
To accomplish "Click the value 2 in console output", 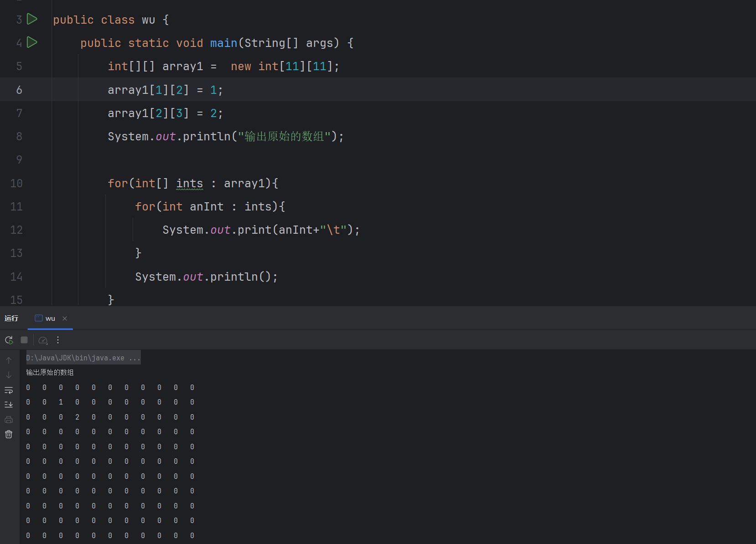I will click(77, 417).
